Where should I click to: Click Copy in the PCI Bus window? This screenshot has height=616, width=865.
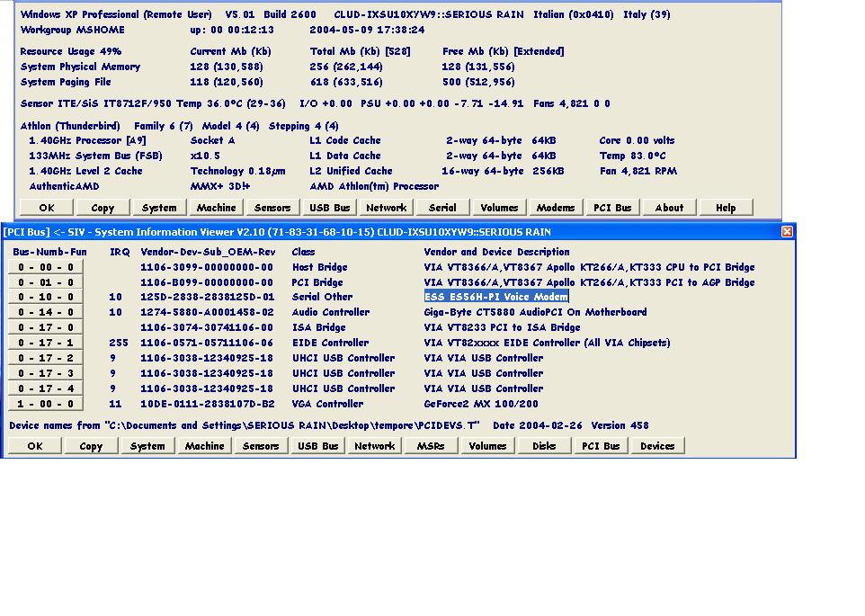click(91, 446)
